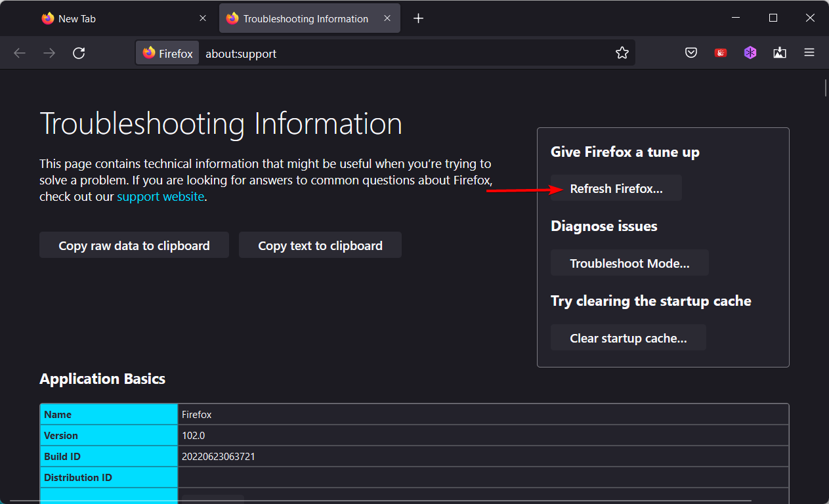Viewport: 829px width, 504px height.
Task: Copy raw data to clipboard
Action: click(134, 245)
